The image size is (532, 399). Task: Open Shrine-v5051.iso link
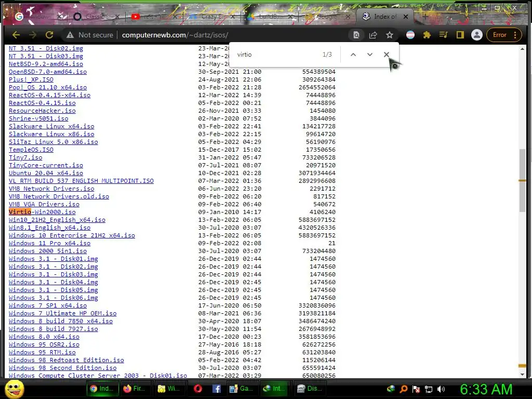(38, 118)
